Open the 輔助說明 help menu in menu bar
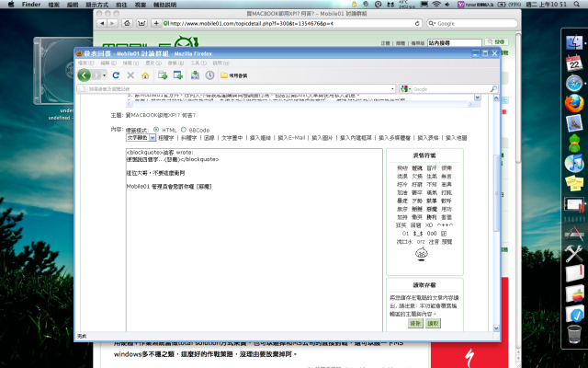This screenshot has width=588, height=368. [x=165, y=5]
